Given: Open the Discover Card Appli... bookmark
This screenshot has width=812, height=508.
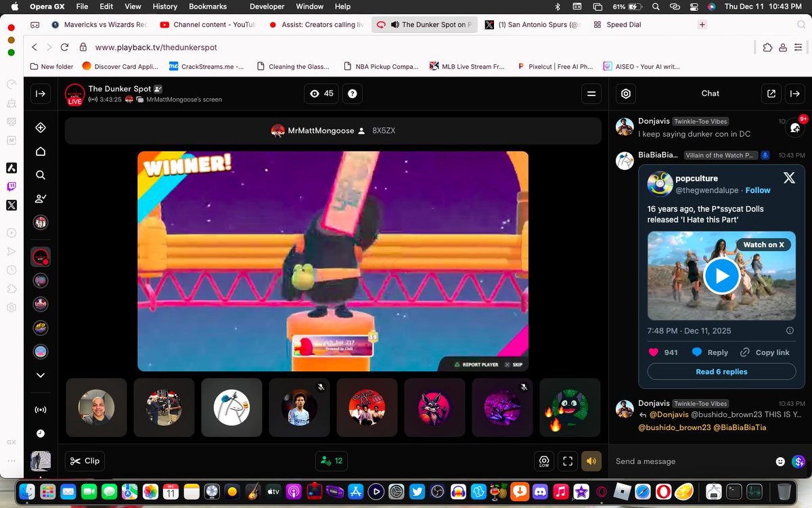Looking at the screenshot, I should [x=120, y=66].
